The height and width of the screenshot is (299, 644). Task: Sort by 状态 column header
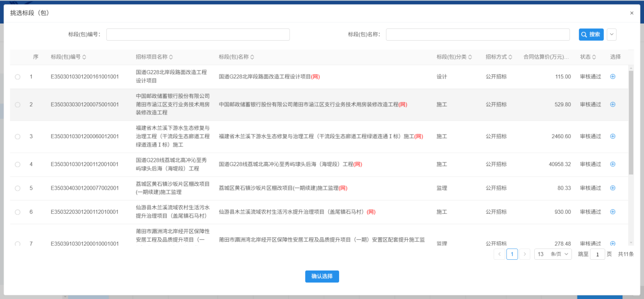click(588, 57)
